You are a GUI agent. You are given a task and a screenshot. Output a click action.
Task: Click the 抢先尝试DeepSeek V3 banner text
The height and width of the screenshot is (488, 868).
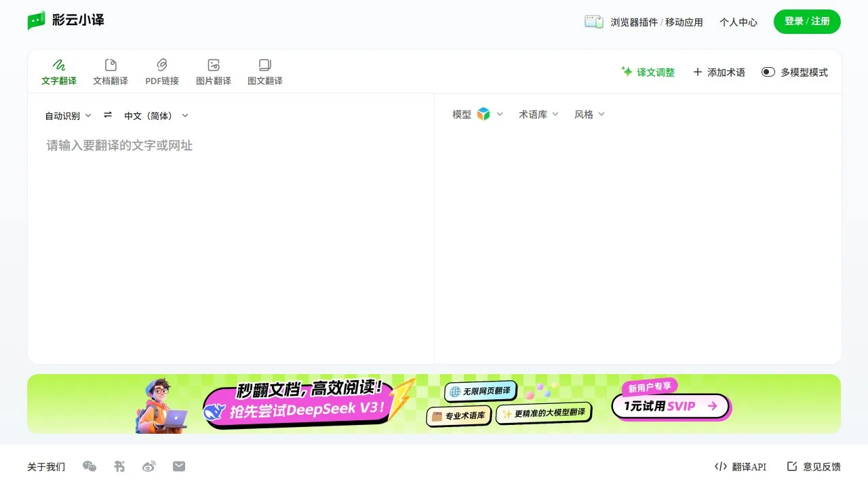click(308, 409)
